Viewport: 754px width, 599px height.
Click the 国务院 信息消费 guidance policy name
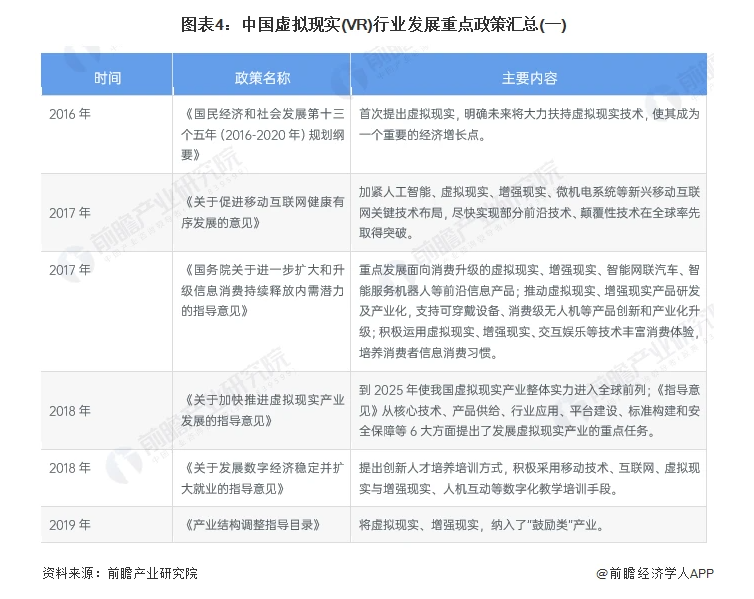click(x=261, y=290)
